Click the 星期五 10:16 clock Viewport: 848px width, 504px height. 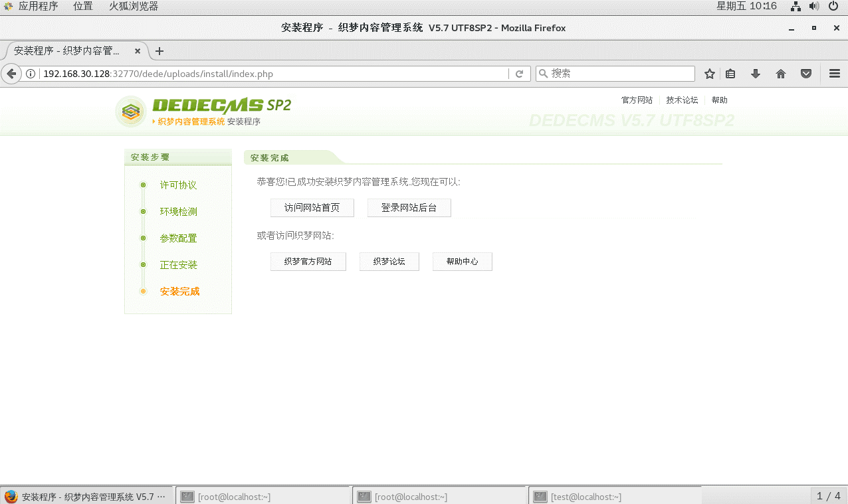click(x=746, y=6)
